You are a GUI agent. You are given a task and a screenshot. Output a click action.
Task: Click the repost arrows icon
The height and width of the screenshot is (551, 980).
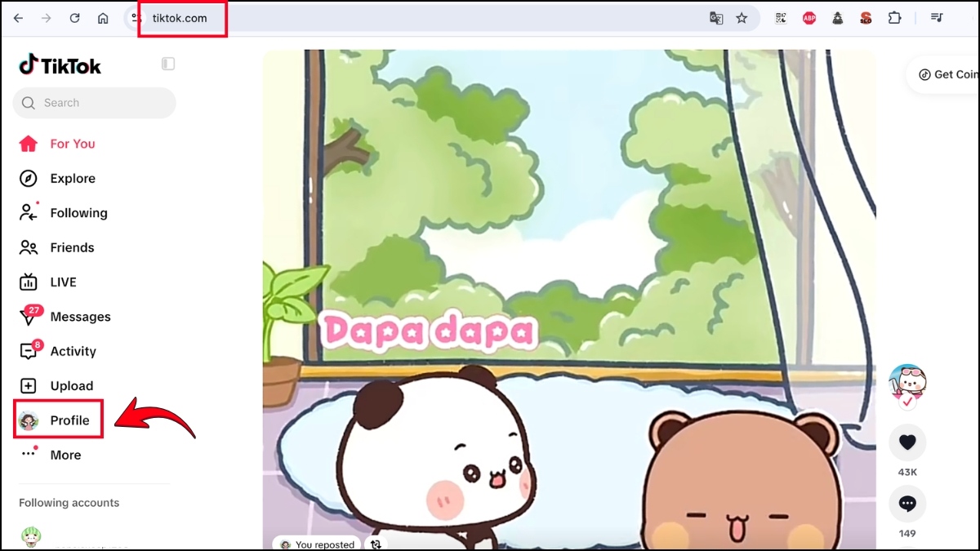click(376, 544)
